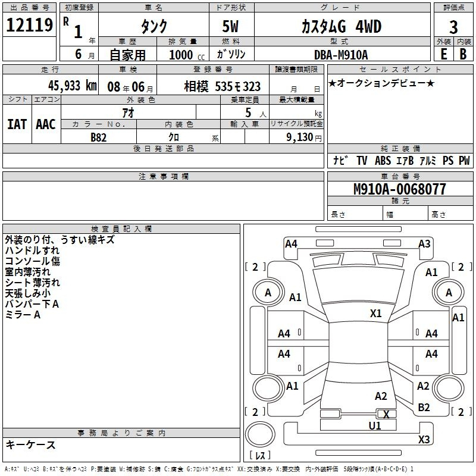Click the オークションデビュー sales point text
The width and height of the screenshot is (476, 476).
pyautogui.click(x=381, y=83)
